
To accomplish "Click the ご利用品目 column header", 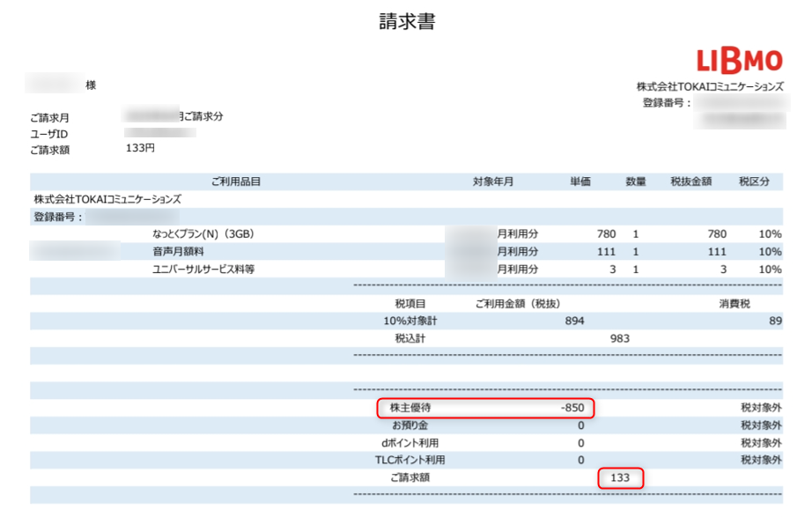I will click(236, 181).
